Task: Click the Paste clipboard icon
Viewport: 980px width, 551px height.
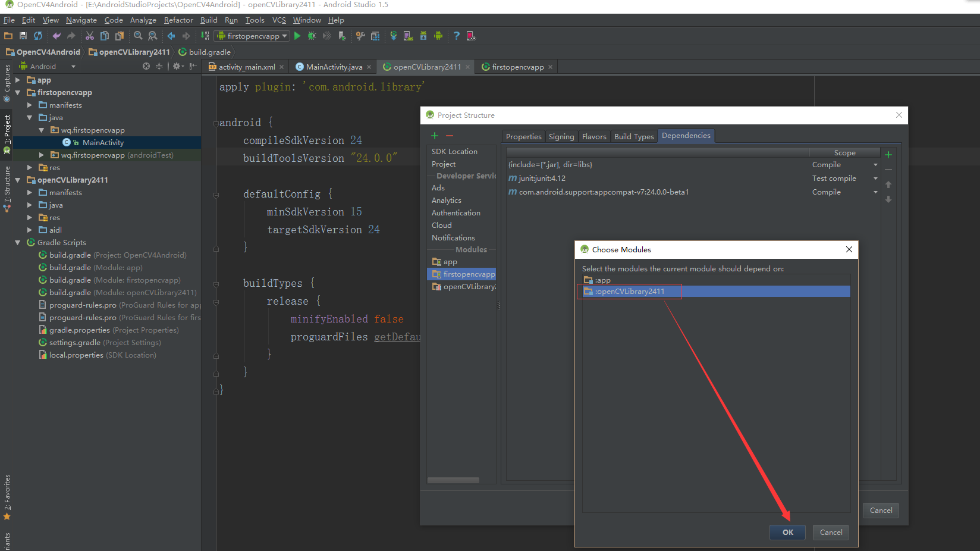Action: point(120,36)
